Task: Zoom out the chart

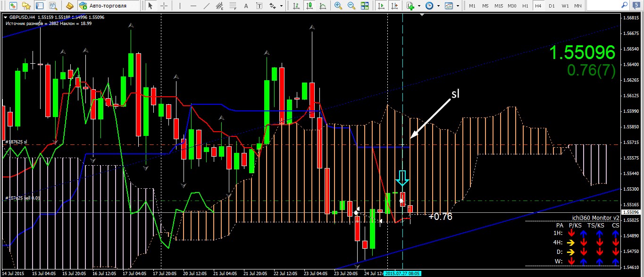Action: point(351,6)
